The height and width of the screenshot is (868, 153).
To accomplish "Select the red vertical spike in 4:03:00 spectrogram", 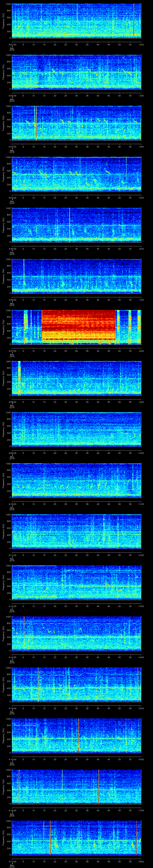I will pos(36,123).
